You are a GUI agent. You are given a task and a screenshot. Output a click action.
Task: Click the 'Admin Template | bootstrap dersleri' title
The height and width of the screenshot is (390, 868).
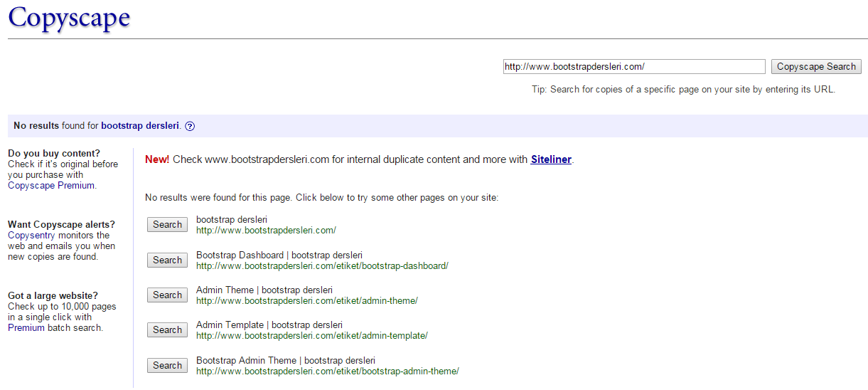click(269, 325)
